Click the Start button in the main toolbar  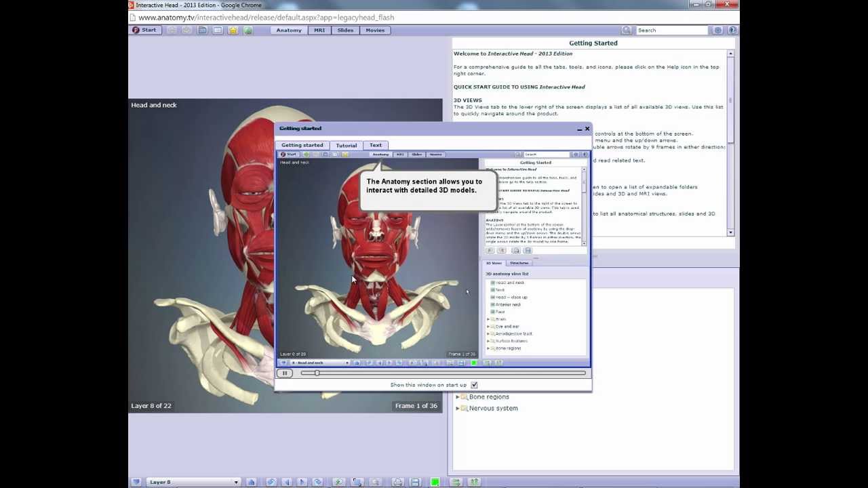144,30
